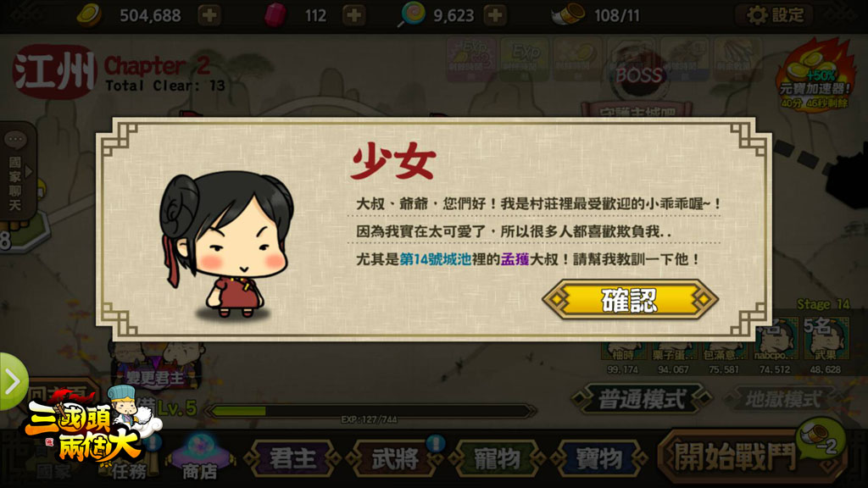Open the 寵物 pets tab
This screenshot has width=868, height=488.
(x=497, y=458)
